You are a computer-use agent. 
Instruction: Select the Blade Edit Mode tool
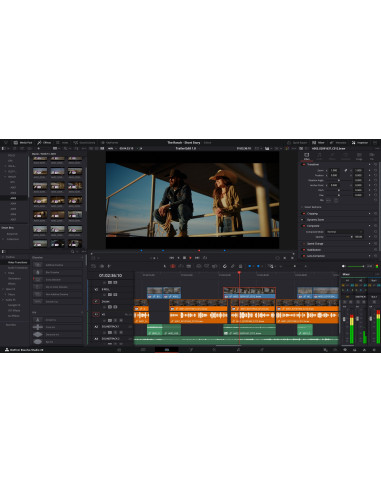click(188, 266)
